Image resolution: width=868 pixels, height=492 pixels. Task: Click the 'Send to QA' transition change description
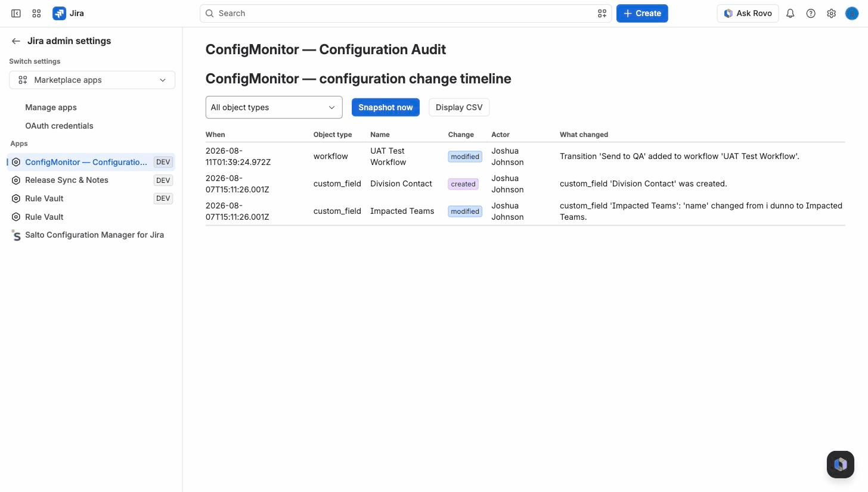(680, 156)
